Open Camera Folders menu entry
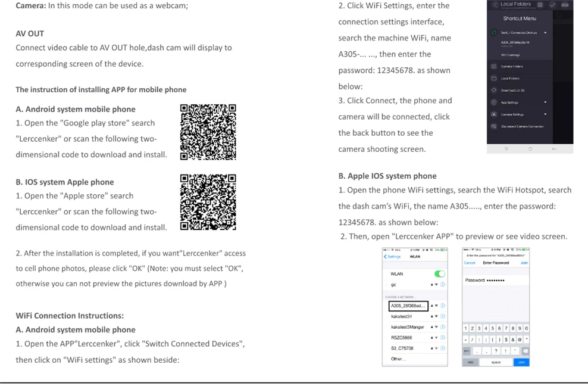588x389 pixels. [x=512, y=67]
